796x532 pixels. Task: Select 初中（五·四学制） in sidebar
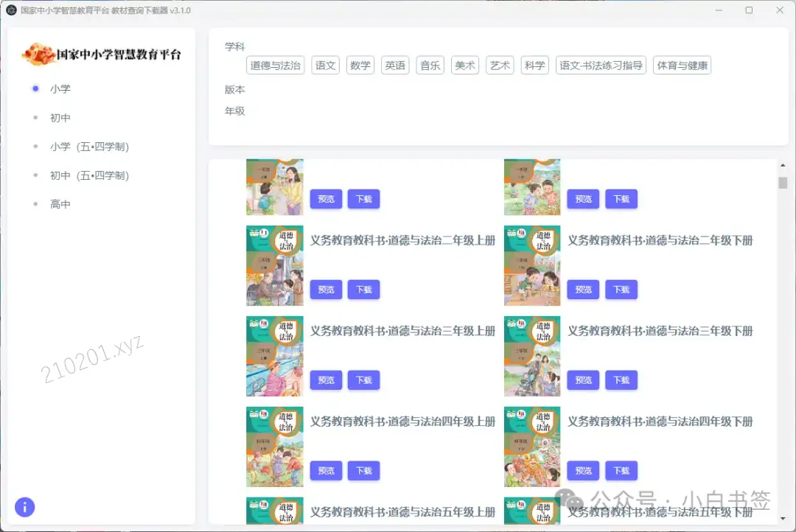point(89,175)
